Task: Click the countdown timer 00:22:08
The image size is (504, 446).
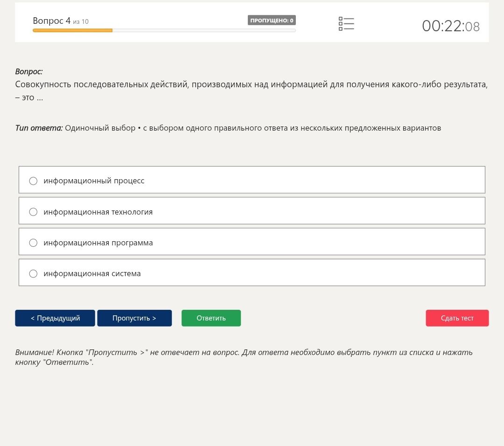Action: click(x=451, y=26)
